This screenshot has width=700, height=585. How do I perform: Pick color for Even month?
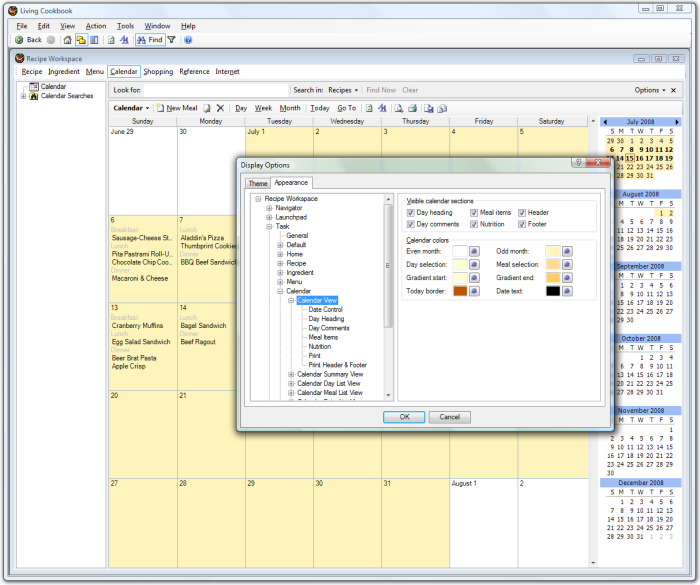tap(474, 251)
